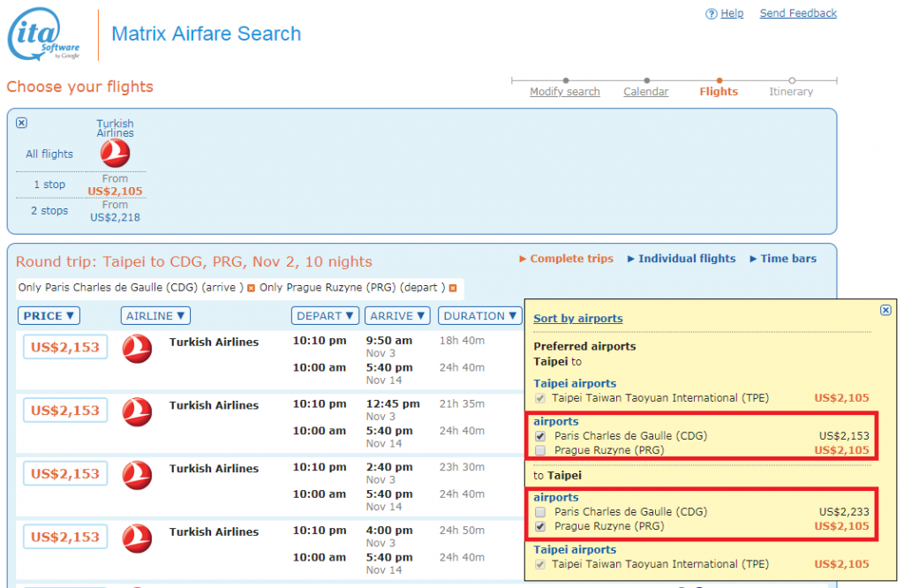Image resolution: width=904 pixels, height=588 pixels.
Task: Click the Help question mark icon
Action: (711, 14)
